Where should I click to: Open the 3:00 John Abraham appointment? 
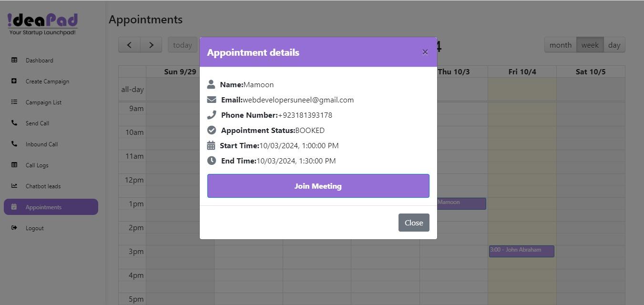point(521,251)
